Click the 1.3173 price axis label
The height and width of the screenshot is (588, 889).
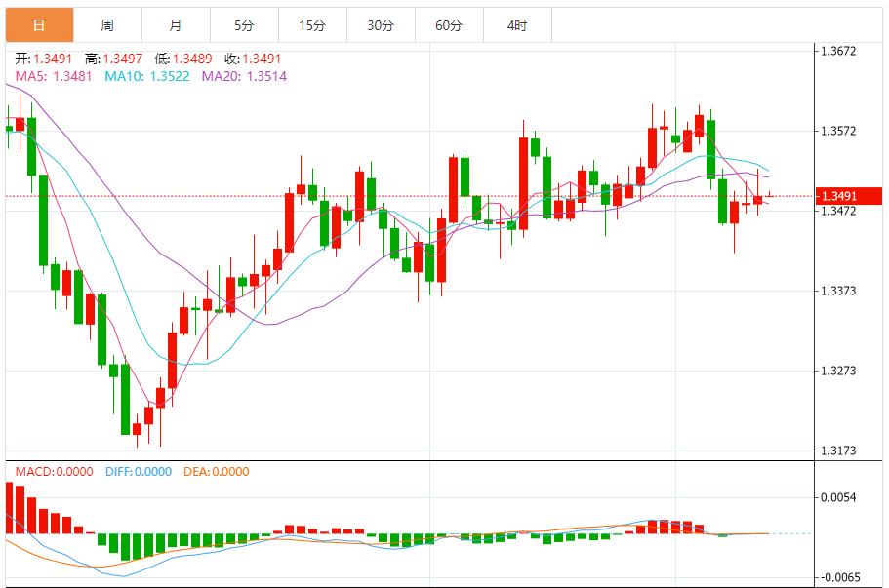coord(838,451)
